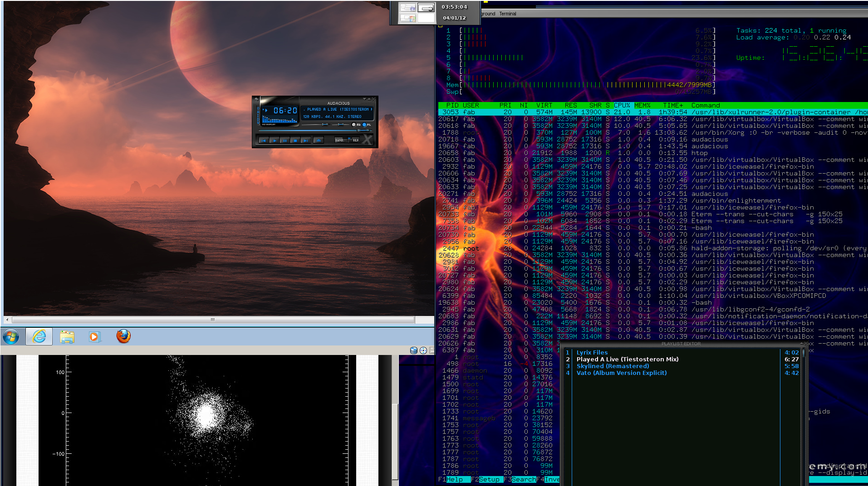Image resolution: width=868 pixels, height=486 pixels.
Task: Switch to top-left pager desktop thumbnail
Action: click(407, 8)
